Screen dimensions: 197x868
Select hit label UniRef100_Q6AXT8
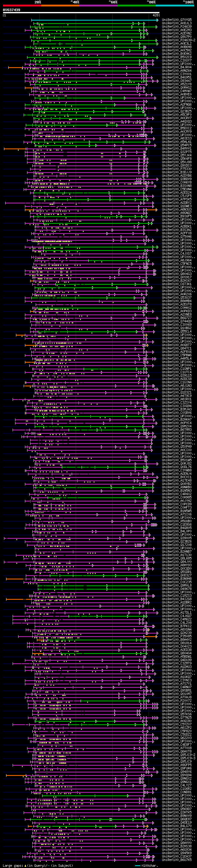point(177,751)
